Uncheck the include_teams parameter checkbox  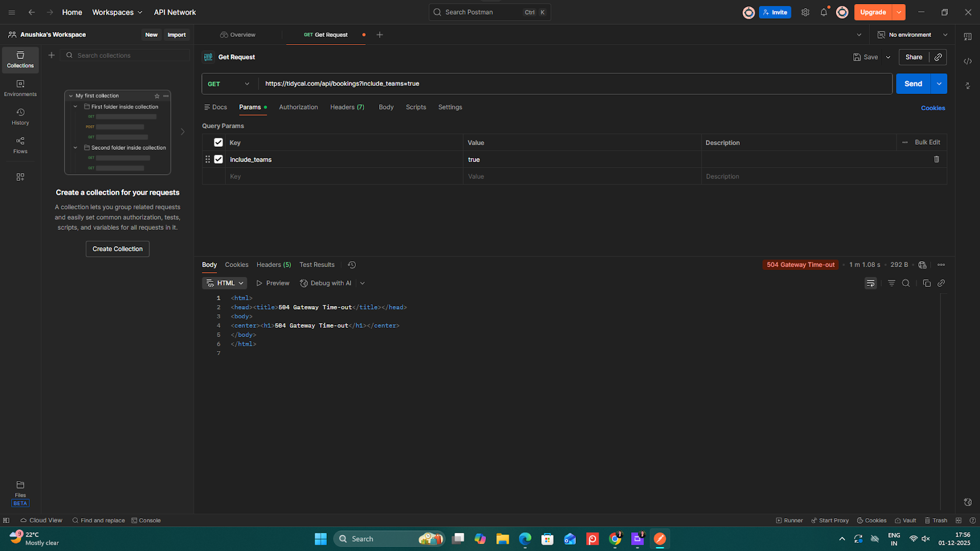(218, 159)
